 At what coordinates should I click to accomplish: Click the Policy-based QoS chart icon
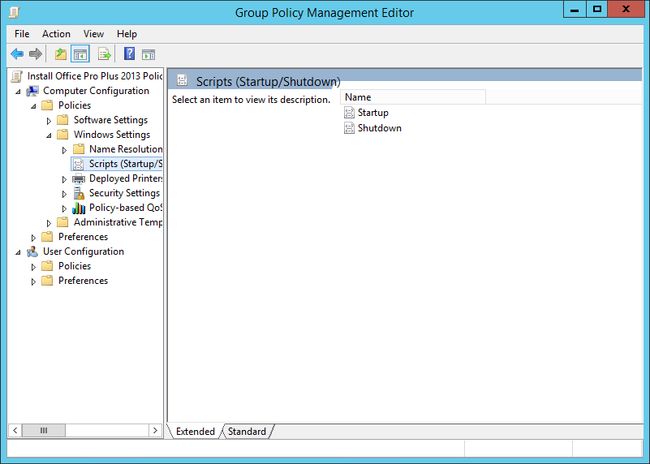pos(78,208)
